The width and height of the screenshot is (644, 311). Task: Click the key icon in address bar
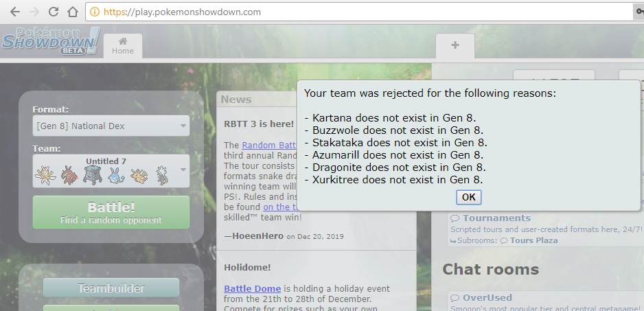[x=638, y=12]
